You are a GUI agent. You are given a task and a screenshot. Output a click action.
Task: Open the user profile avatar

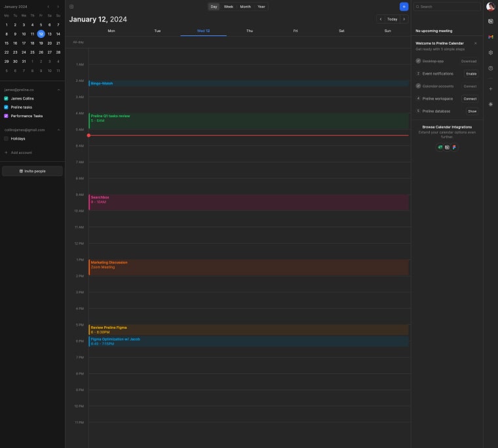click(490, 7)
